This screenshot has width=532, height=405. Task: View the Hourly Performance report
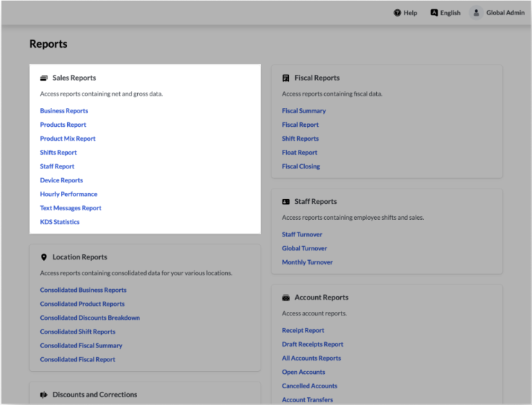click(69, 194)
